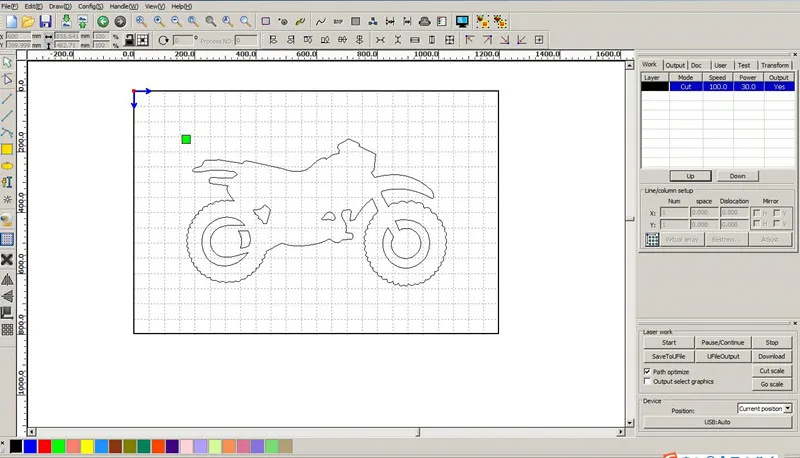Switch to the Test tab
Viewport: 800px width, 458px height.
pos(744,65)
